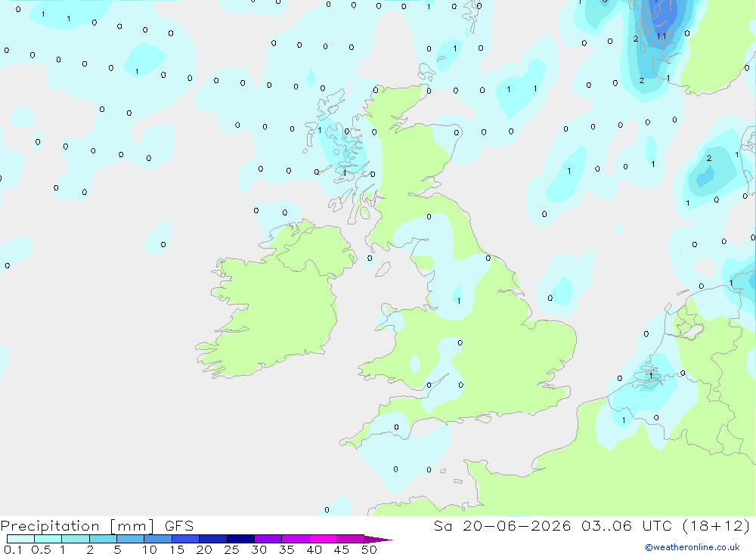Open the weatheronline.co.uk copyright link
Viewport: 756px width, 554px height.
pyautogui.click(x=692, y=547)
